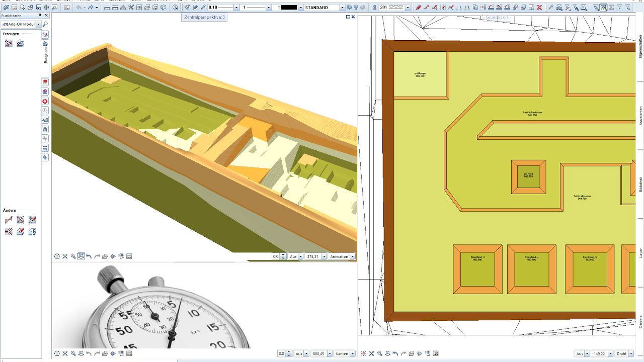Click the 'Ändern' section heading

click(x=10, y=210)
